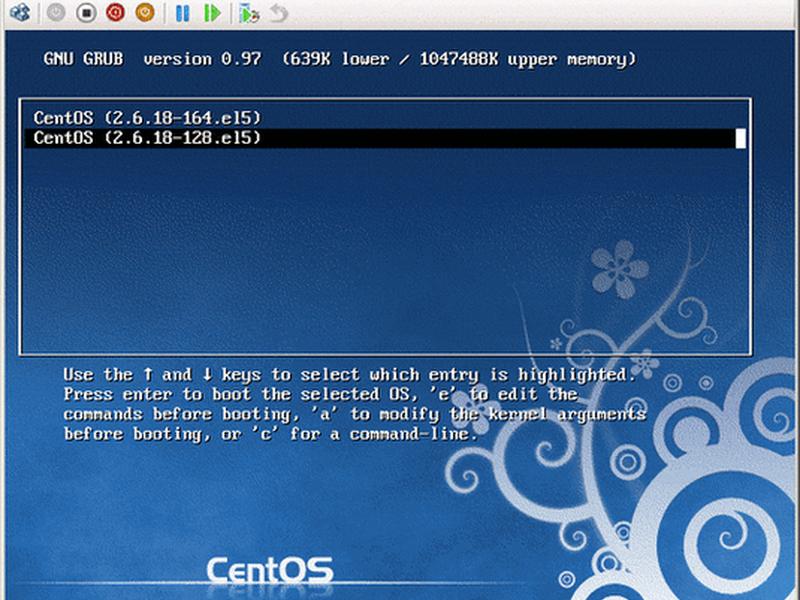Select the CentOS (2.6.18-128.el5) boot entry
This screenshot has height=600, width=800.
385,138
